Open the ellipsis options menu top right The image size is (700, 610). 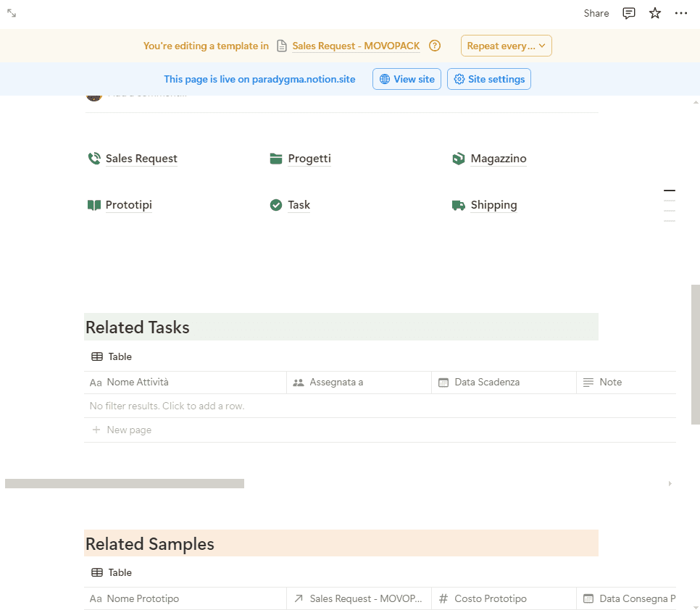click(x=680, y=13)
